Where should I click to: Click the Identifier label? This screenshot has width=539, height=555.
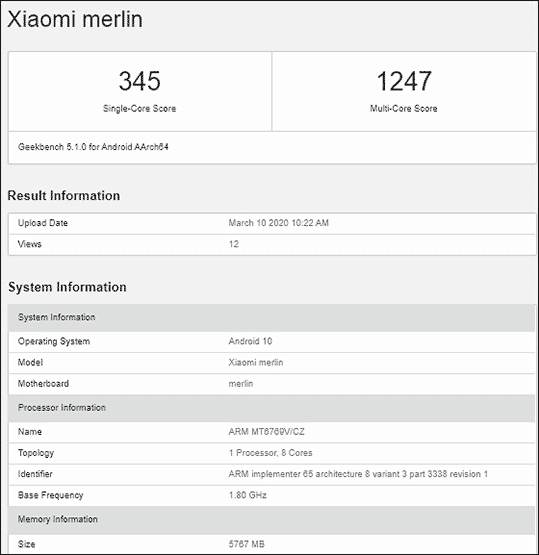click(35, 474)
